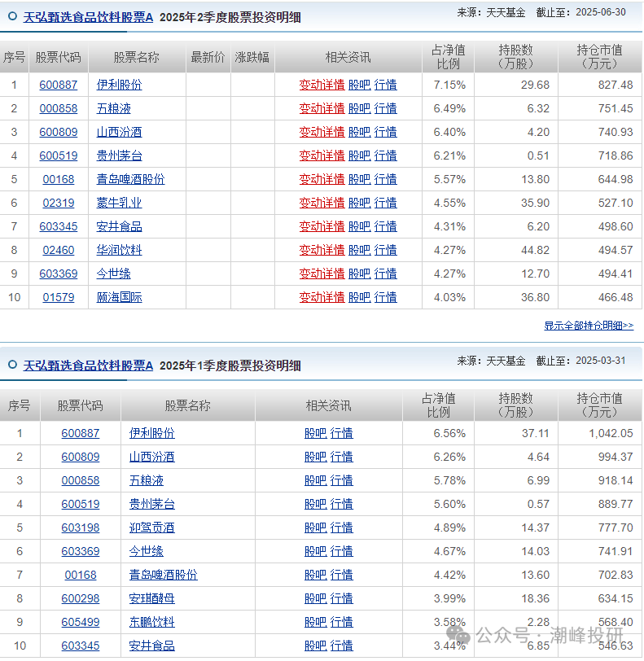Open stock code 02460 link
This screenshot has width=644, height=661.
point(58,250)
